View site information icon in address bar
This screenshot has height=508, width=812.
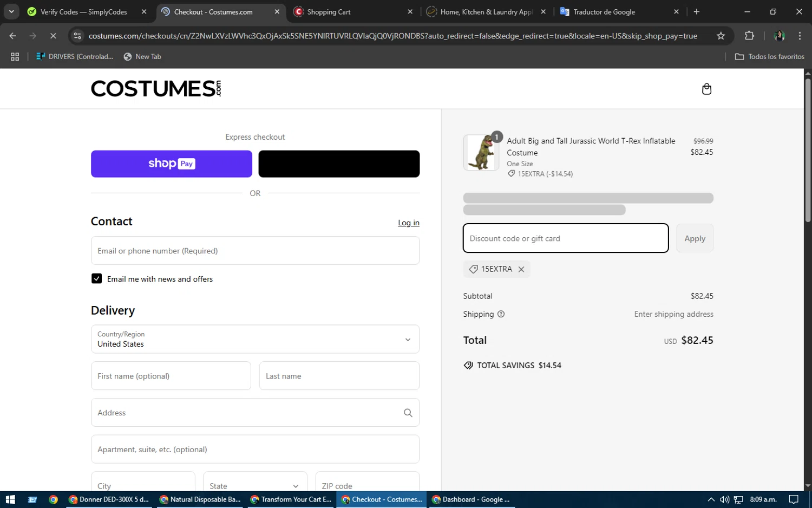[x=77, y=36]
